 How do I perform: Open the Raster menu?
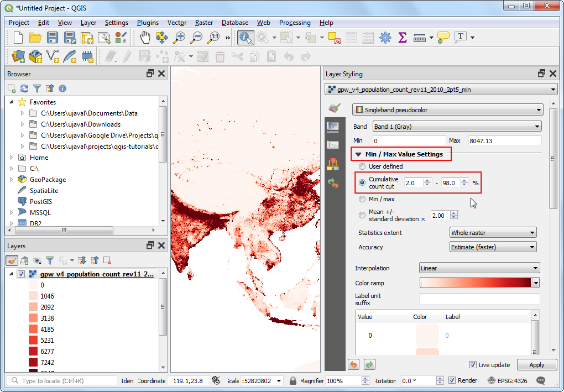pos(203,23)
